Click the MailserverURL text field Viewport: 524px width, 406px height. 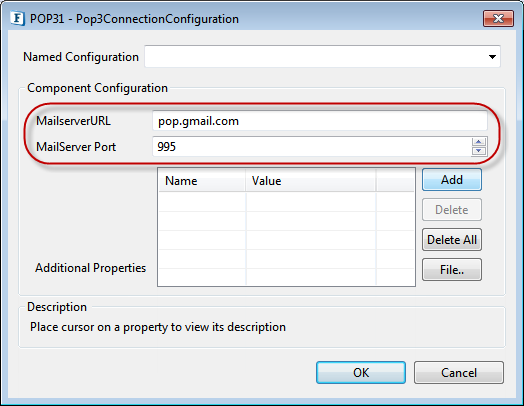tap(319, 121)
